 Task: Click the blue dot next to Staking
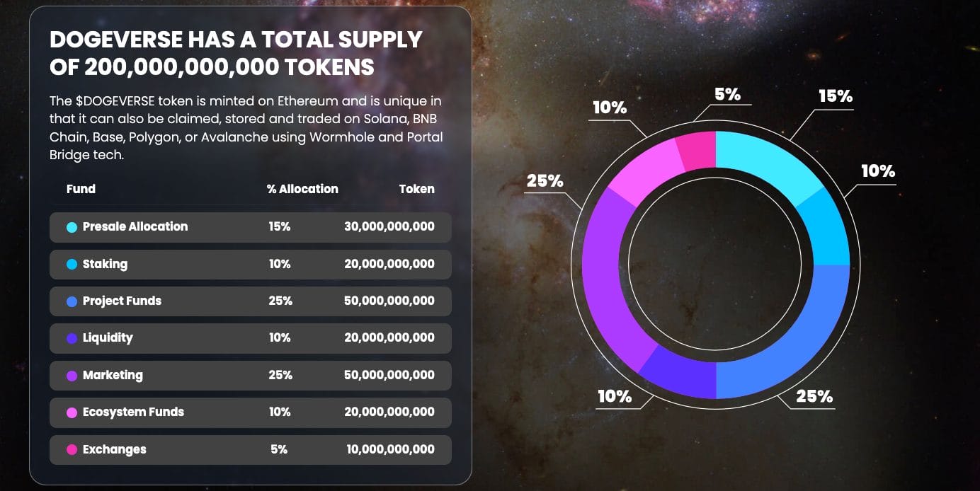pyautogui.click(x=72, y=265)
